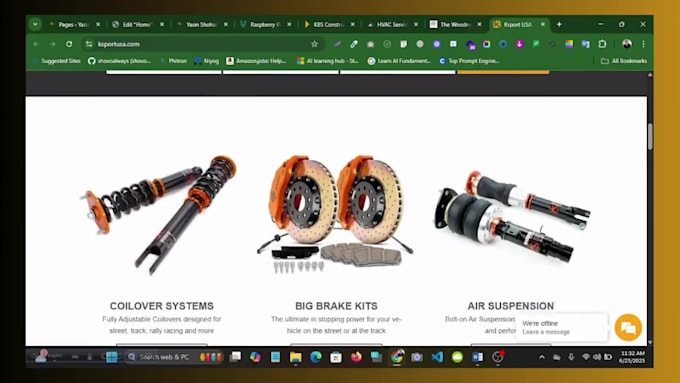Open Firefox from the taskbar
The image size is (680, 383).
point(356,357)
